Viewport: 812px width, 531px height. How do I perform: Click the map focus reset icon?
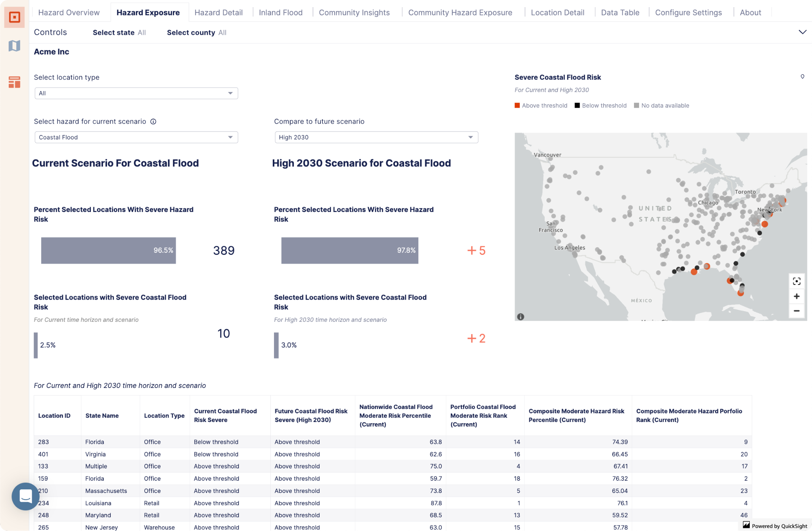coord(796,281)
